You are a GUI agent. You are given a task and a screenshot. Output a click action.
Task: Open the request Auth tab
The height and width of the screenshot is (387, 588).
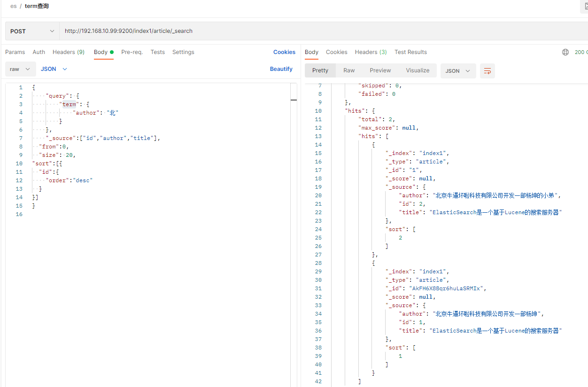(39, 52)
